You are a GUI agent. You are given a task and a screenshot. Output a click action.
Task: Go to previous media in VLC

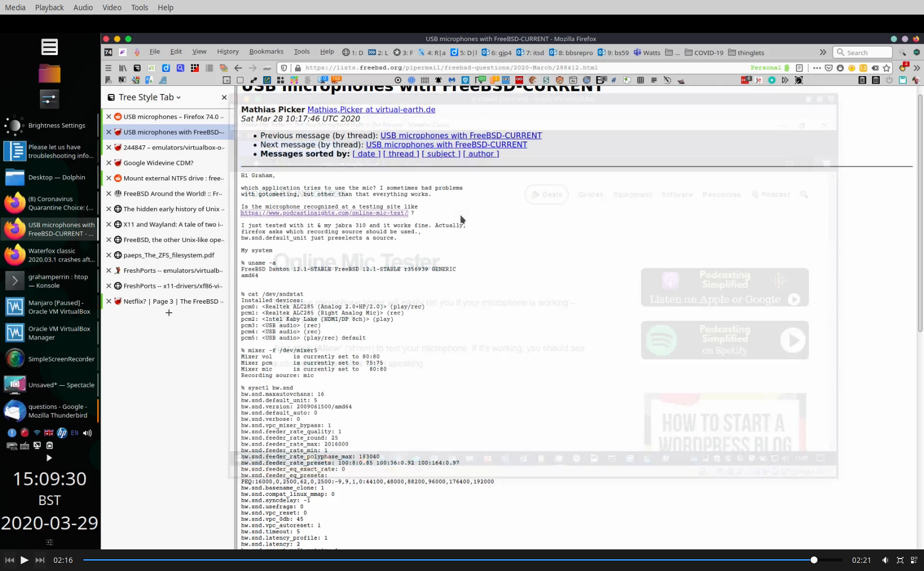[x=9, y=560]
